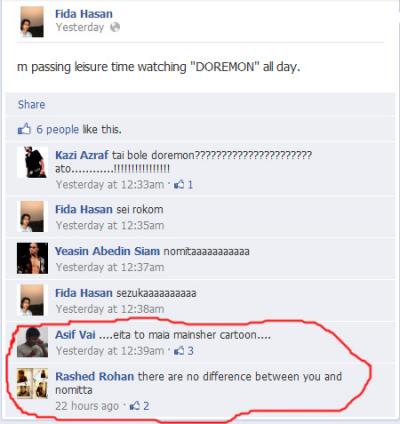Image resolution: width=400 pixels, height=424 pixels.
Task: Open Asif Vai's profile picture
Action: (x=32, y=342)
